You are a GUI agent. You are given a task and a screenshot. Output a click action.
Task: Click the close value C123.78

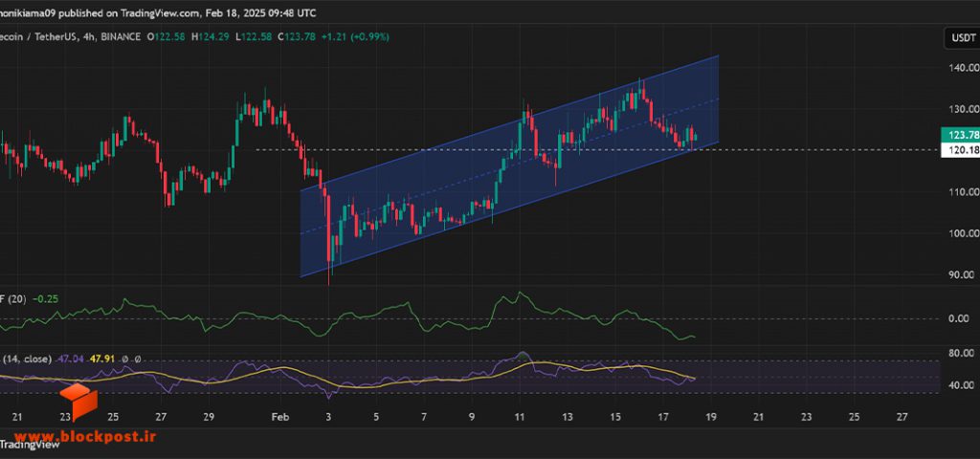[298, 37]
